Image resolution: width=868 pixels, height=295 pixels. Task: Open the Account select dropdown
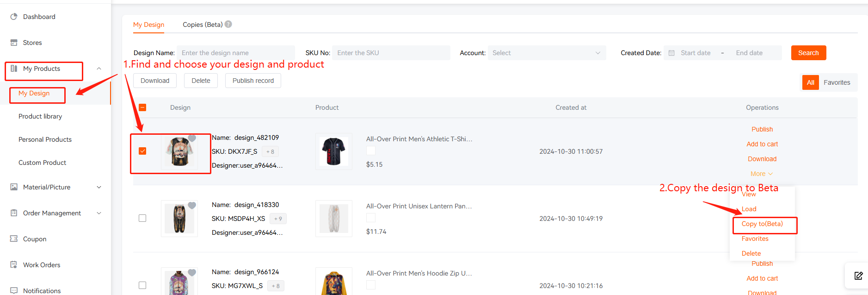(x=547, y=53)
